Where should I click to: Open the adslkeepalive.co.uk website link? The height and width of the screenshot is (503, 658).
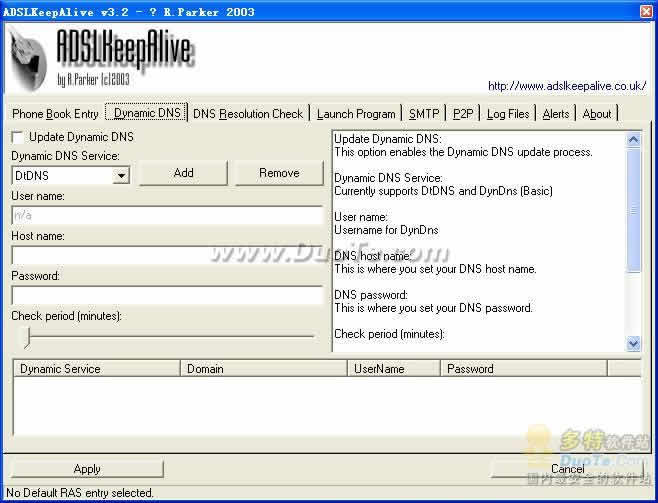567,86
